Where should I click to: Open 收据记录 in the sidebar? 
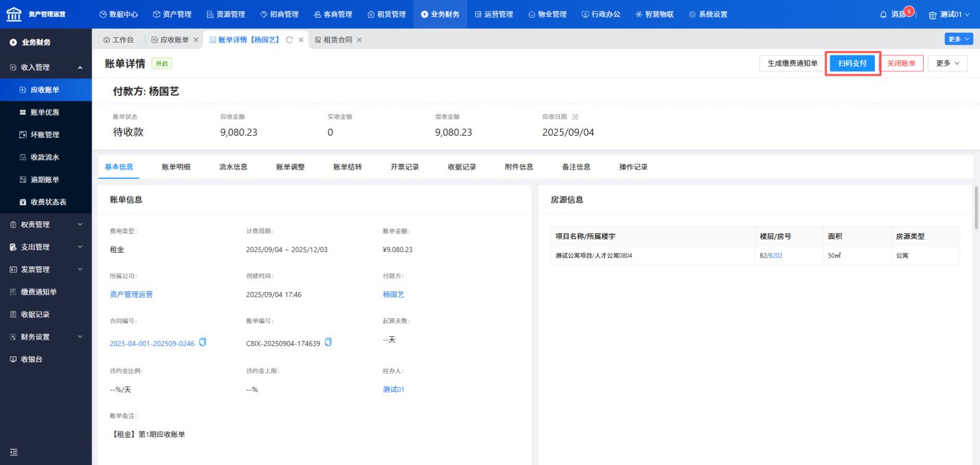coord(46,314)
